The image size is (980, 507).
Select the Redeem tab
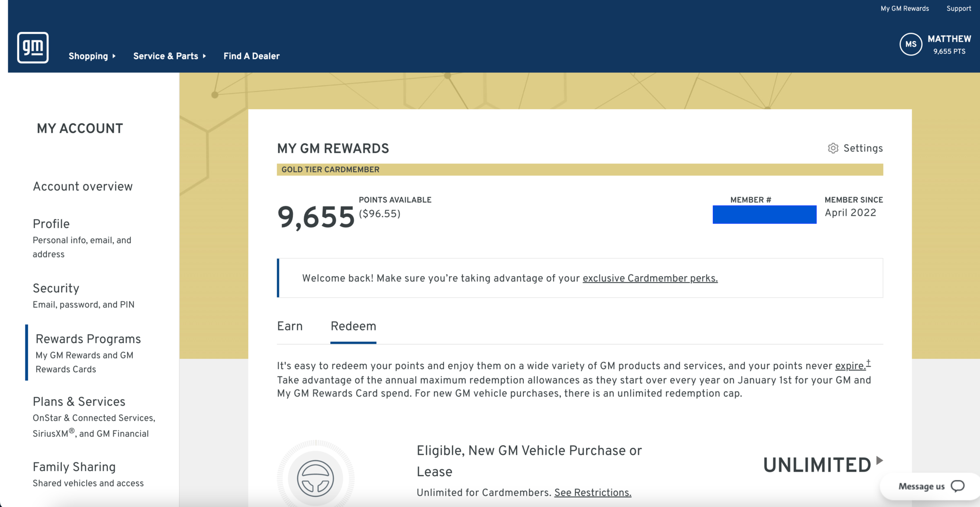353,326
